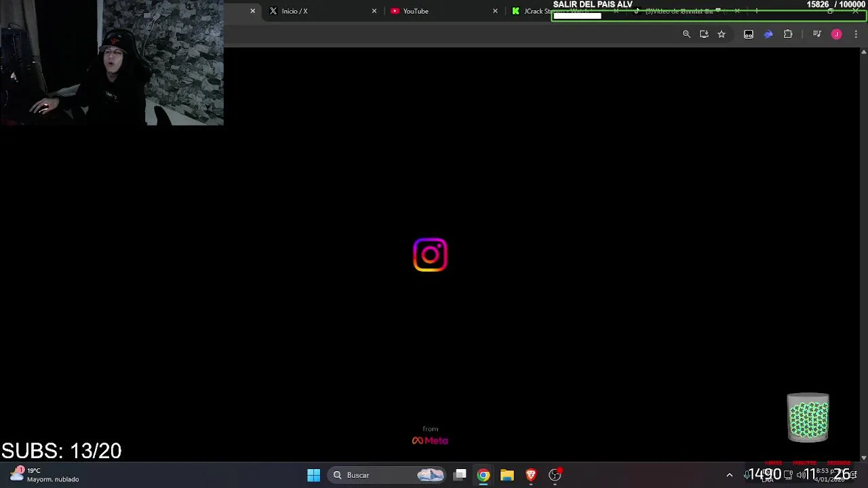Click the SALIR DEL PAIS ALV goal text
Screen dimensions: 868x488
[x=593, y=5]
